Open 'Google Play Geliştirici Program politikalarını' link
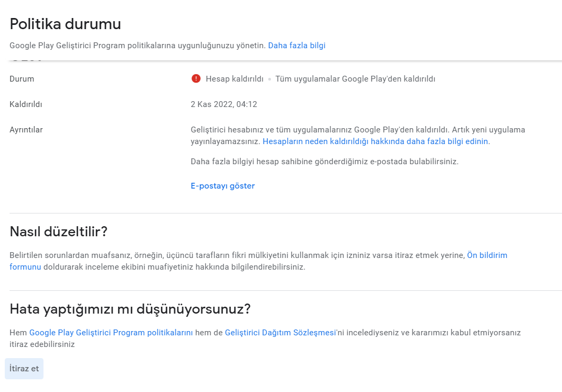 pyautogui.click(x=111, y=333)
